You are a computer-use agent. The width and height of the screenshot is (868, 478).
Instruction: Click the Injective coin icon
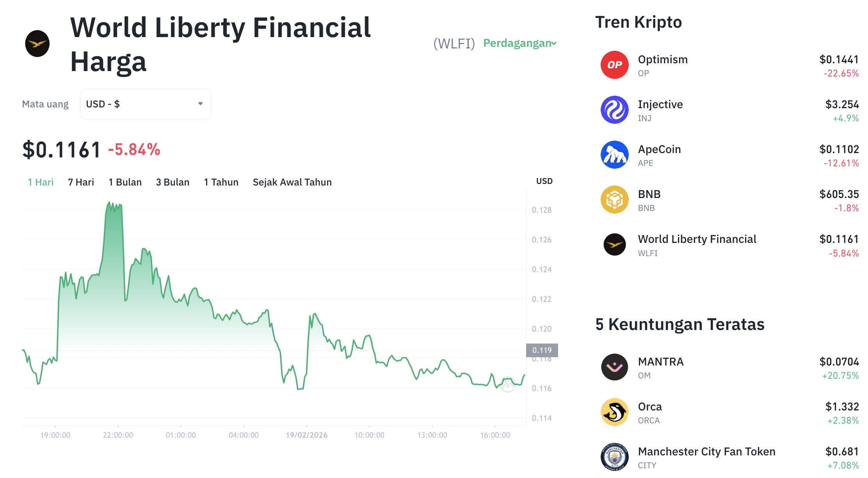pyautogui.click(x=614, y=110)
